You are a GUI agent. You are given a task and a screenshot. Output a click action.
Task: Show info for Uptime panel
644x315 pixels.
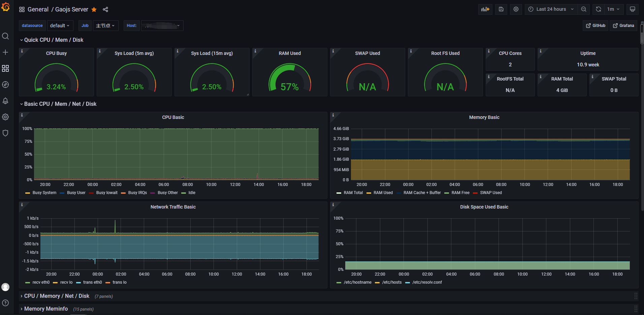click(541, 51)
